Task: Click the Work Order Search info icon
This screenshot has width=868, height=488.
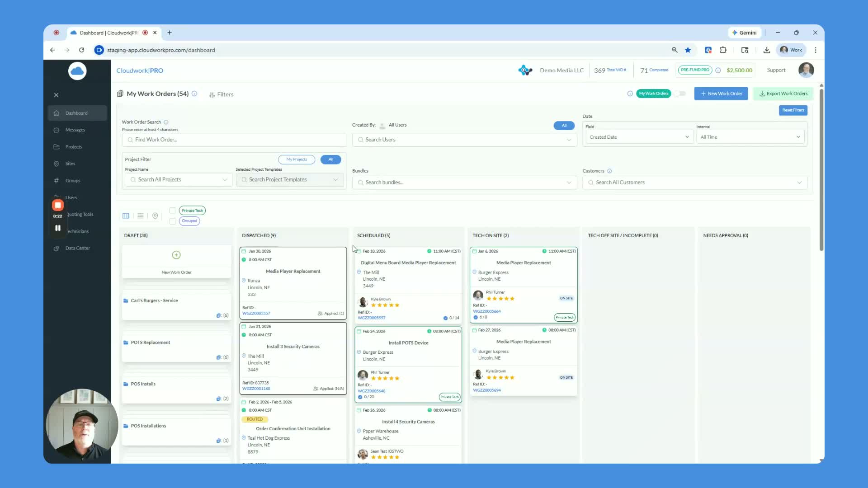Action: (166, 122)
